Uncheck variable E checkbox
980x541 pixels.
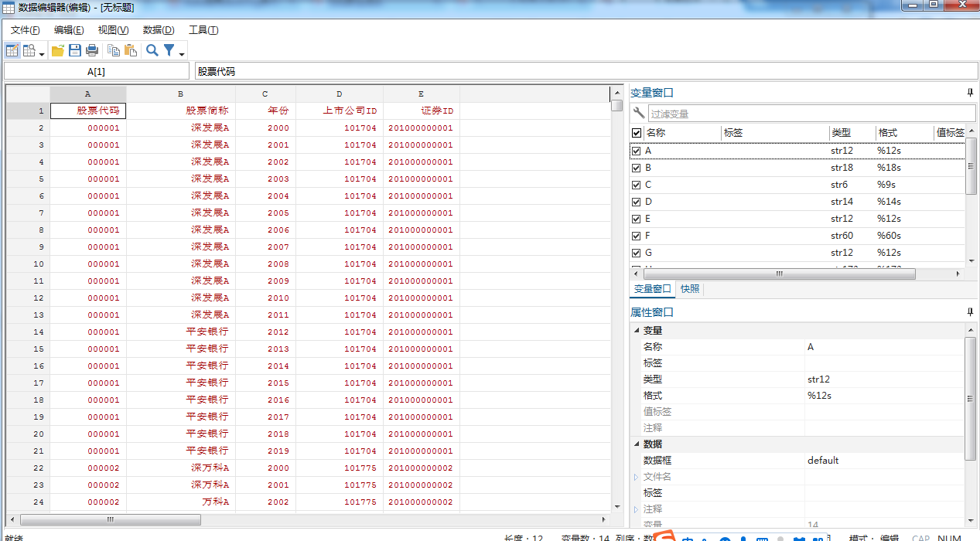(x=637, y=219)
